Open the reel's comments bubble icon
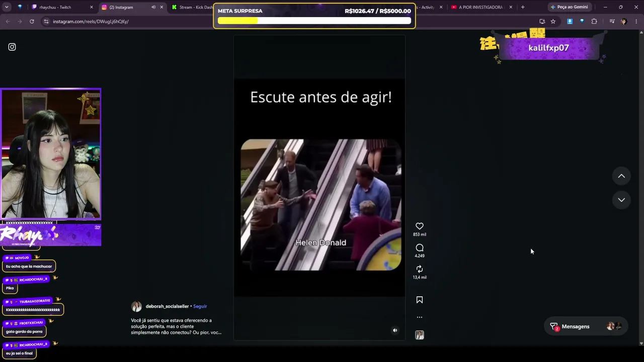The height and width of the screenshot is (362, 644). tap(420, 247)
